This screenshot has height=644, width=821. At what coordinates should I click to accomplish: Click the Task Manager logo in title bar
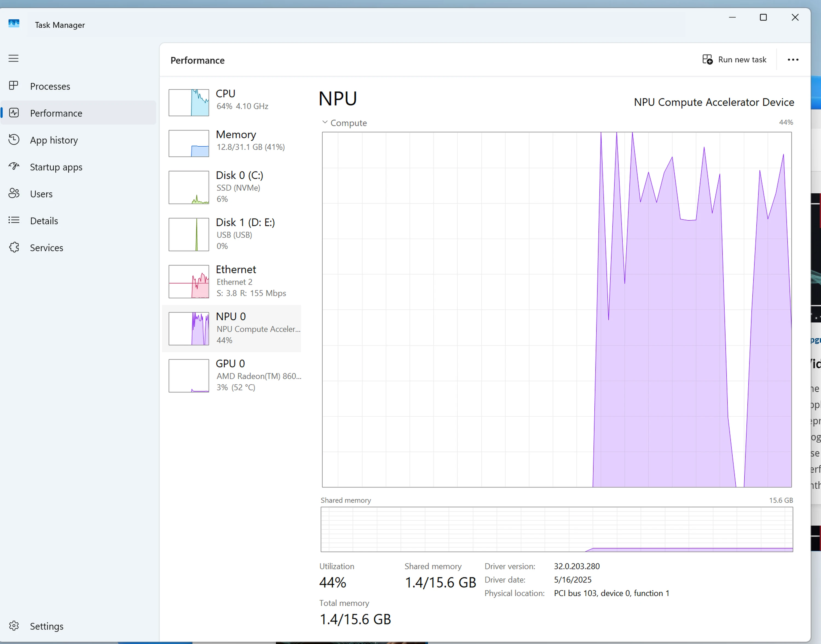pyautogui.click(x=14, y=23)
